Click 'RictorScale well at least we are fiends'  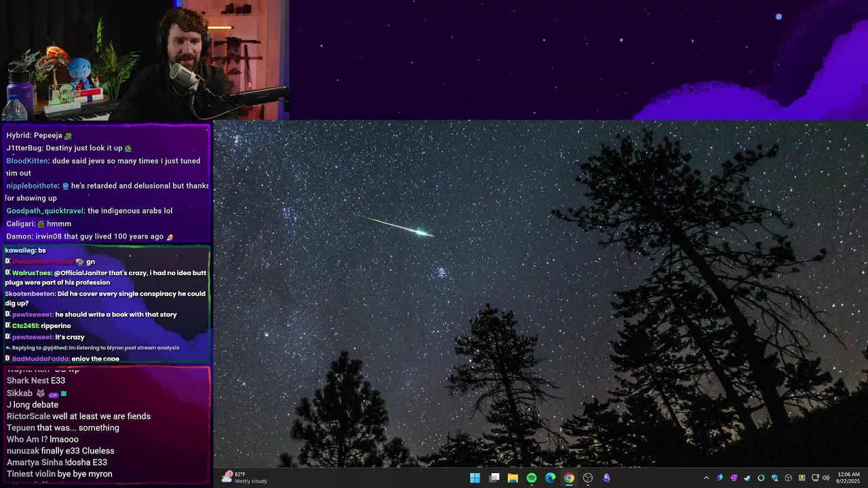click(79, 416)
